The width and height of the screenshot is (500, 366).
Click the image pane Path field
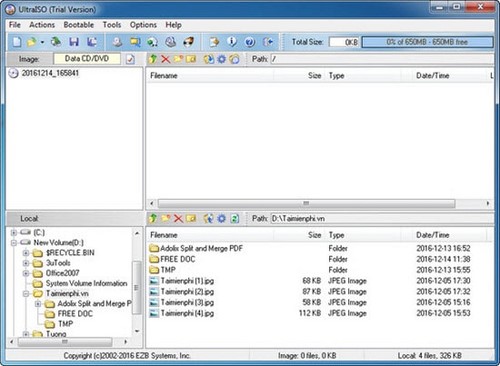tap(382, 59)
